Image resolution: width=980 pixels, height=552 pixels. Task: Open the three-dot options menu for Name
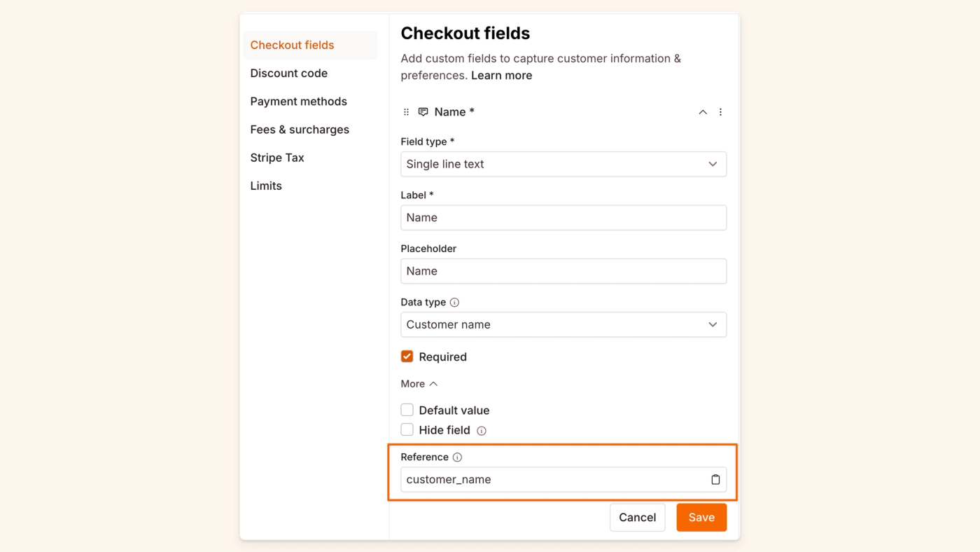coord(720,112)
